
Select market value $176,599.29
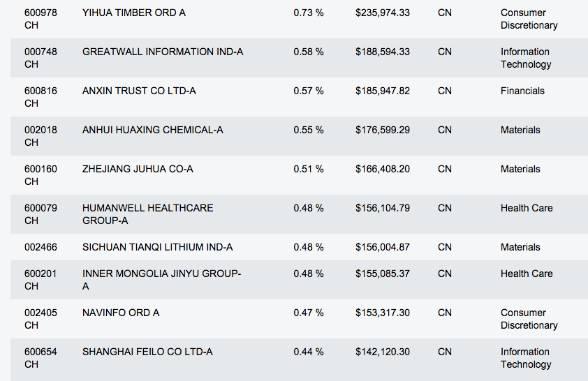[382, 130]
